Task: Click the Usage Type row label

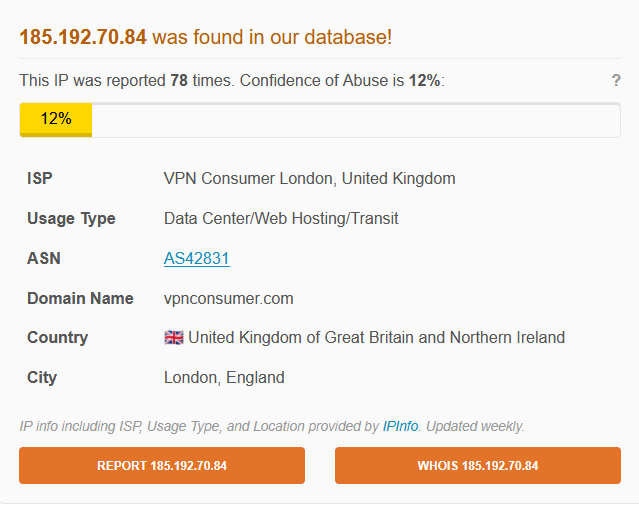Action: click(71, 218)
